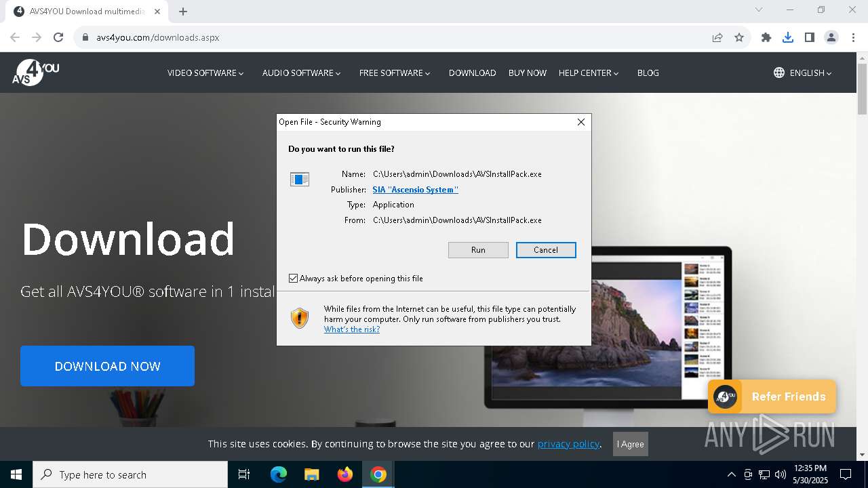Image resolution: width=868 pixels, height=488 pixels.
Task: Click the forward navigation arrow
Action: [37, 37]
